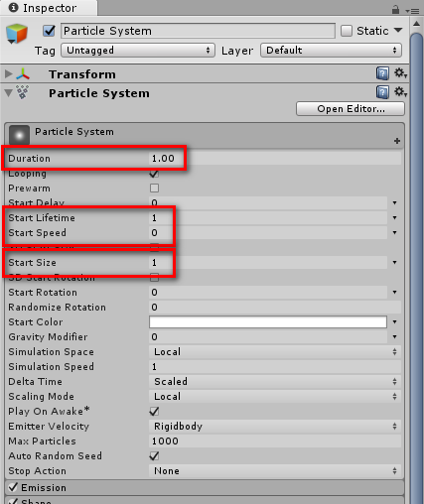Open the Tag dropdown showing Untagged
Viewport: 424px width, 504px height.
(x=138, y=51)
